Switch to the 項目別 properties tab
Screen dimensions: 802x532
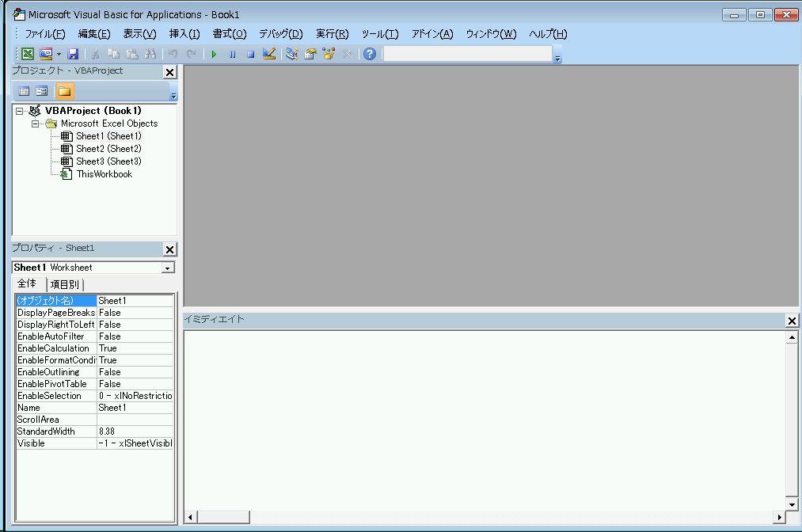pyautogui.click(x=64, y=285)
